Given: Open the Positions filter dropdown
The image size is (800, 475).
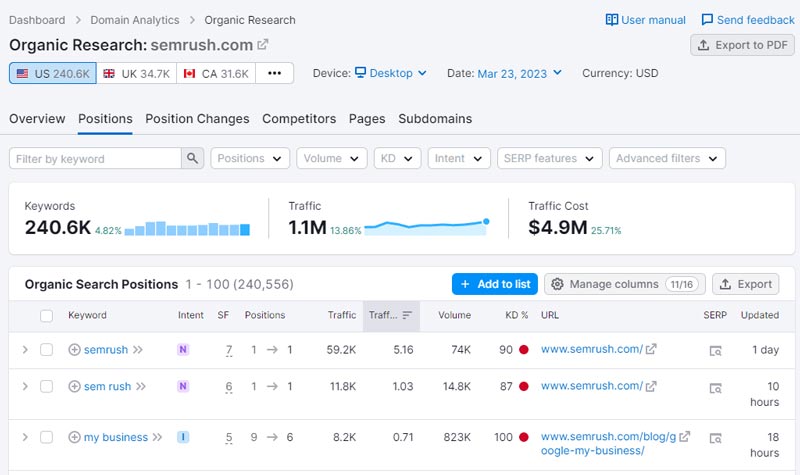Looking at the screenshot, I should coord(250,158).
